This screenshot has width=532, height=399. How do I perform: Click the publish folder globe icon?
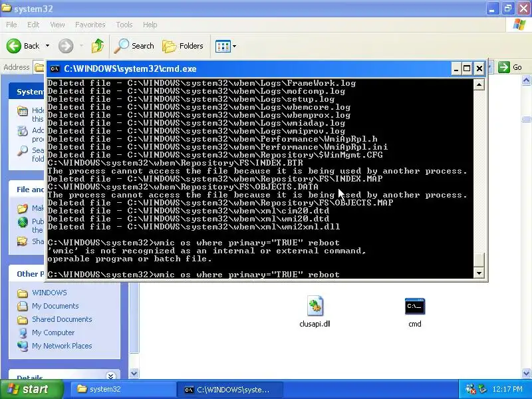point(23,222)
